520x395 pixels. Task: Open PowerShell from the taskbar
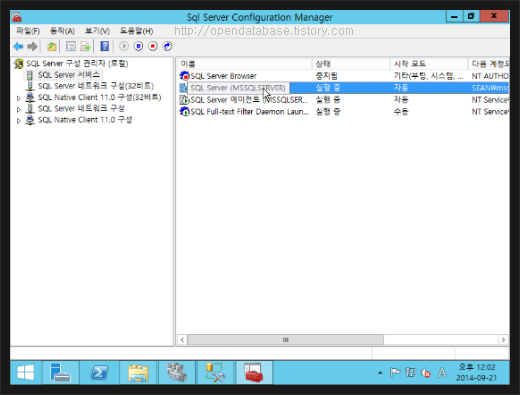[99, 372]
